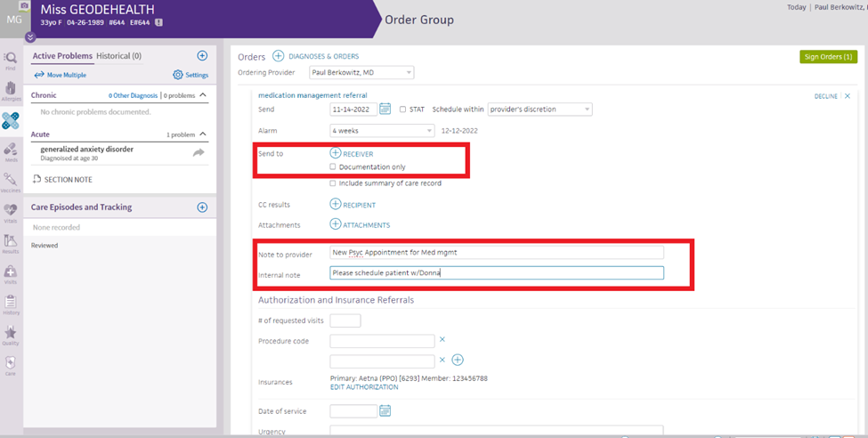Click the Section Note icon
This screenshot has height=438, width=868.
point(37,180)
